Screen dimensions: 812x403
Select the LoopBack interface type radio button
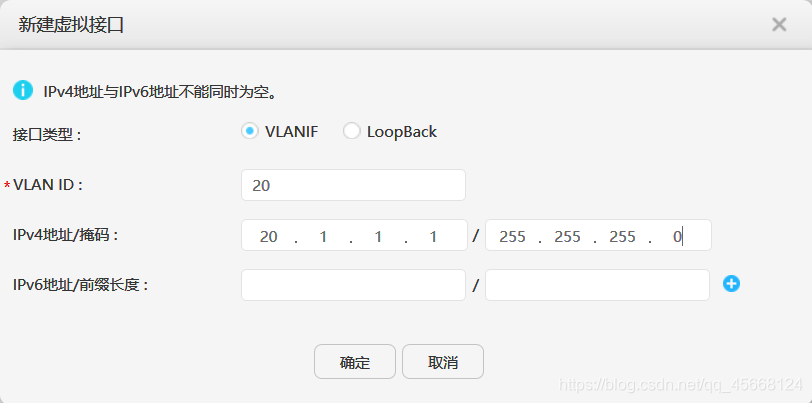pos(352,132)
